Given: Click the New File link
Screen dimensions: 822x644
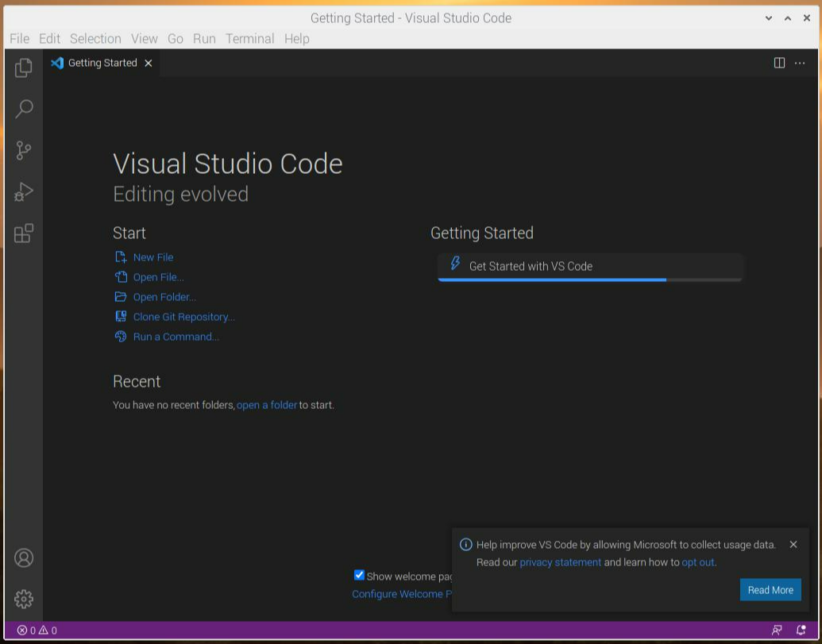Looking at the screenshot, I should (x=153, y=257).
